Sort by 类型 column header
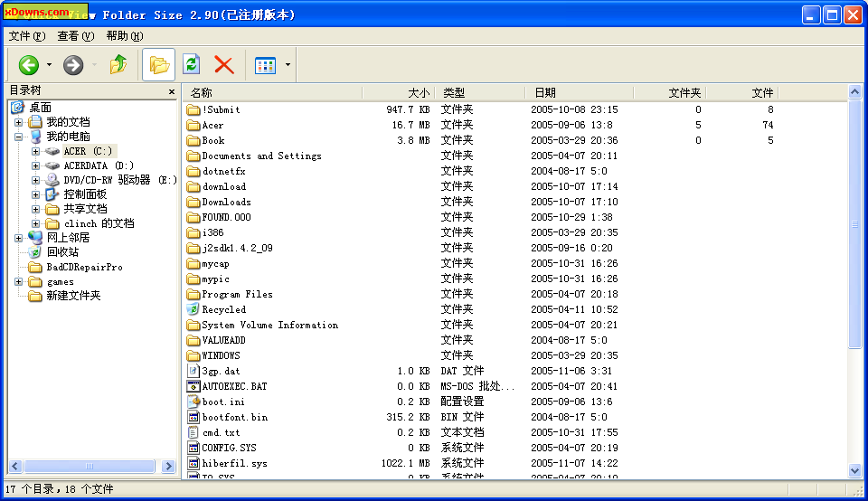 [x=480, y=93]
